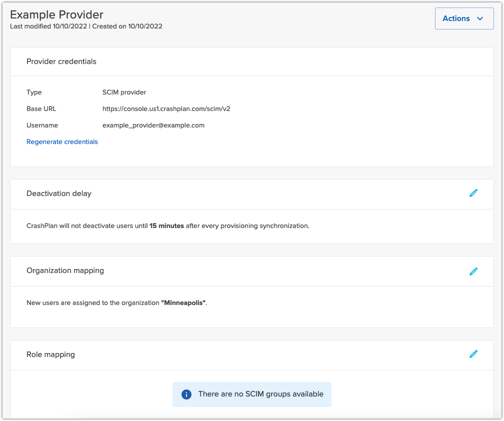Click the Provider credentials heading
Image resolution: width=504 pixels, height=421 pixels.
coord(61,61)
